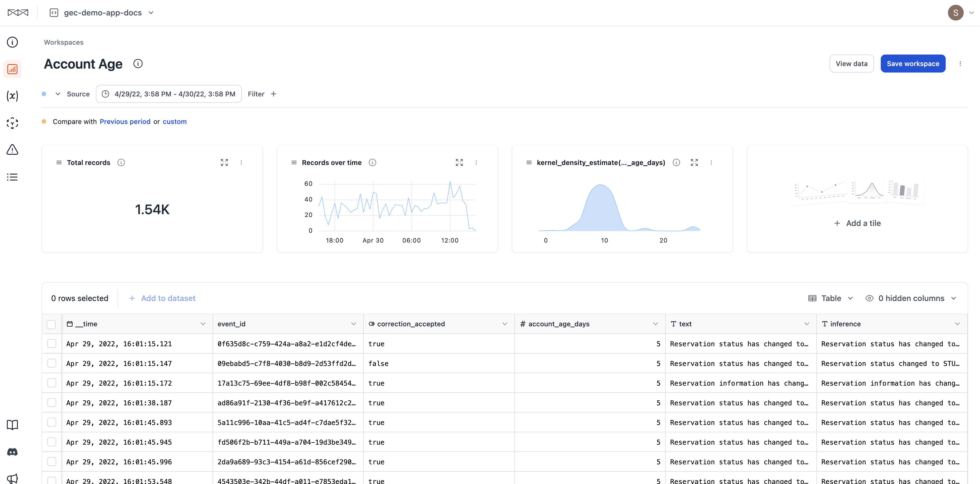Open account_age_days column header menu
This screenshot has width=980, height=484.
pos(655,324)
